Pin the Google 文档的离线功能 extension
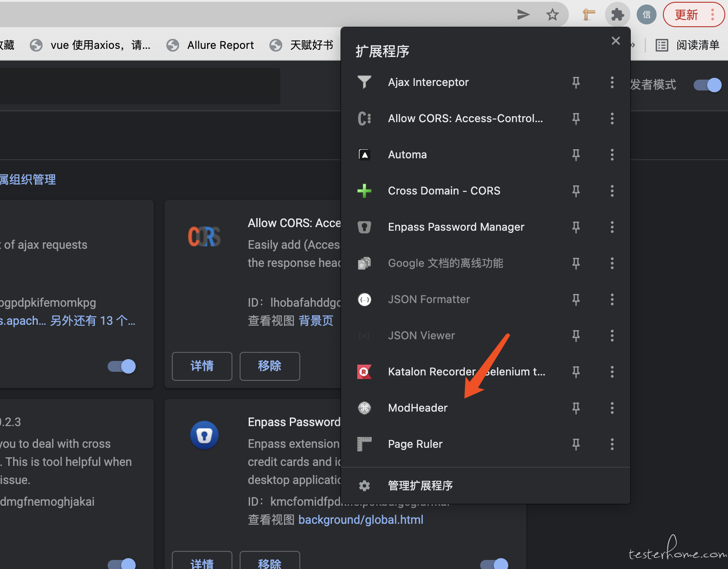 576,263
